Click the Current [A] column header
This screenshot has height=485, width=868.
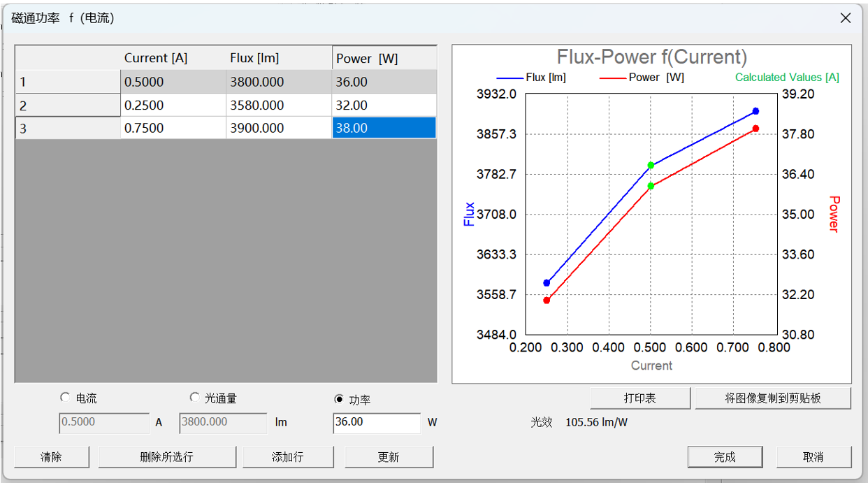(173, 58)
